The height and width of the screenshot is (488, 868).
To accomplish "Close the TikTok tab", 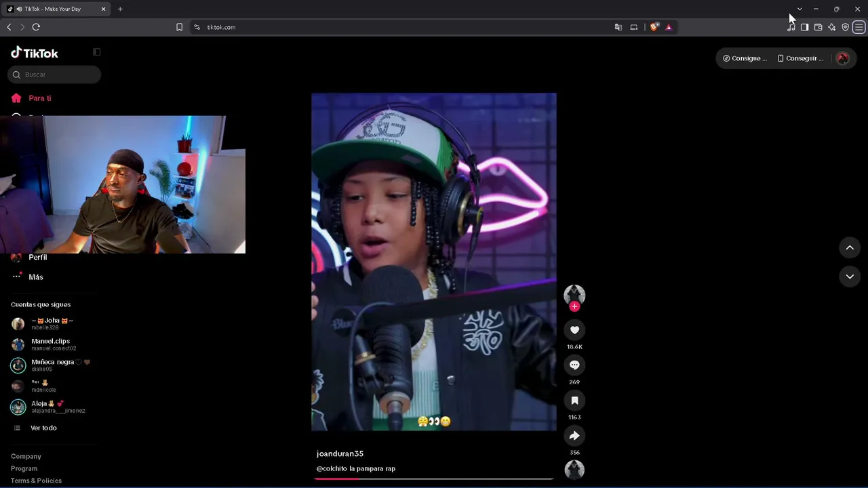I will [103, 9].
